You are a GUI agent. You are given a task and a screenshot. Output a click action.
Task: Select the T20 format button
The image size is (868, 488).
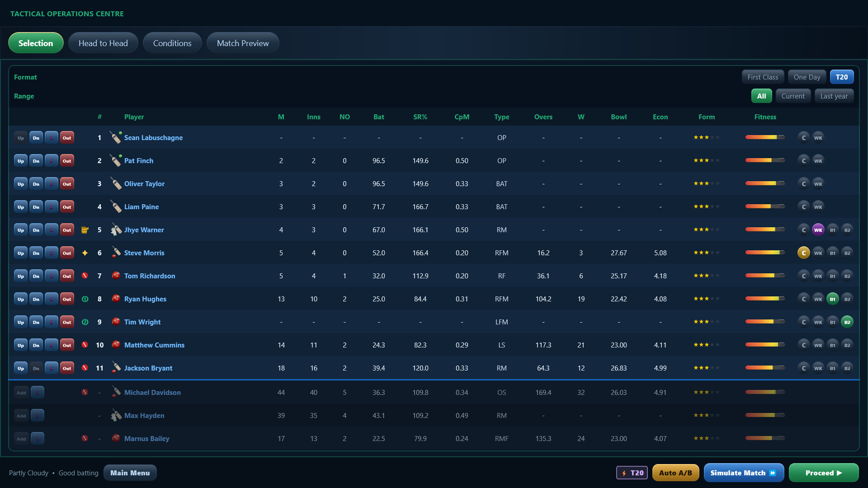point(841,77)
